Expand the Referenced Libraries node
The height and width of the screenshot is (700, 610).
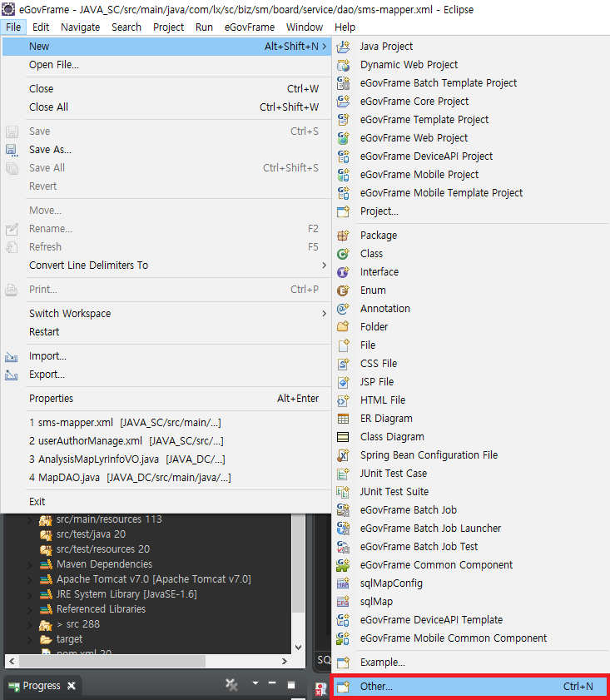29,609
